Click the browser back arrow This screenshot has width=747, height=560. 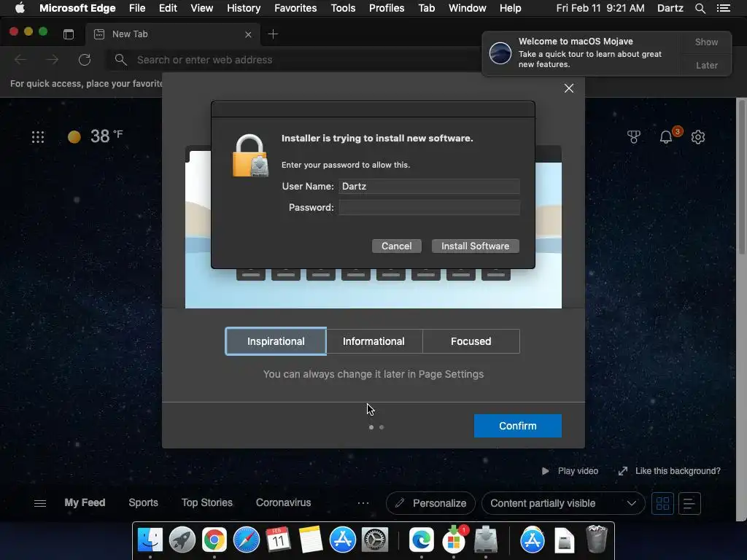point(20,60)
